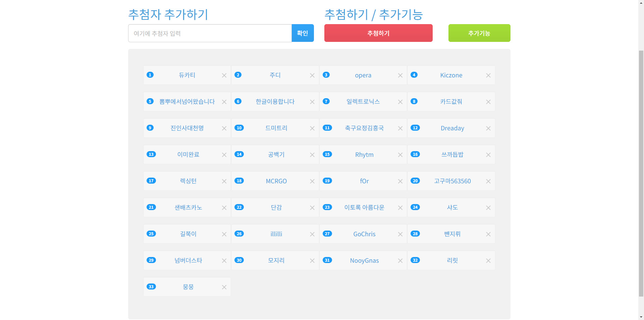Delete the Dreaday entry with X
The image size is (644, 320).
[x=488, y=128]
